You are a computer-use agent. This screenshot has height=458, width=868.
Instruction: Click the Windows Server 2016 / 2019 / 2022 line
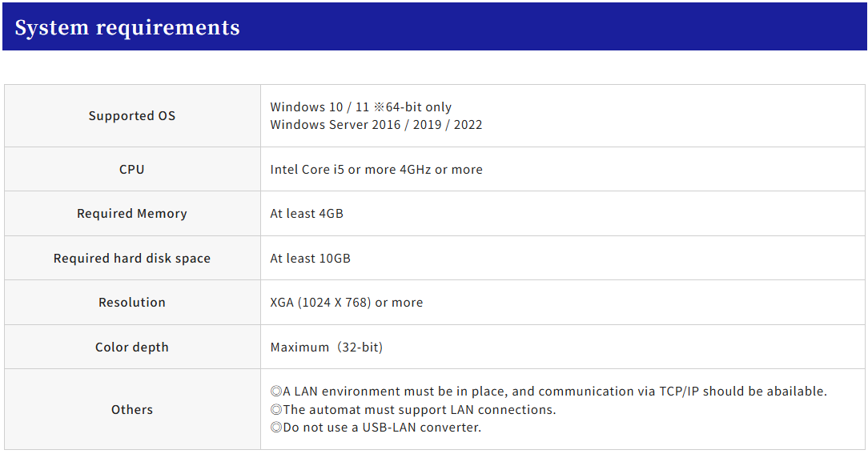coord(376,124)
